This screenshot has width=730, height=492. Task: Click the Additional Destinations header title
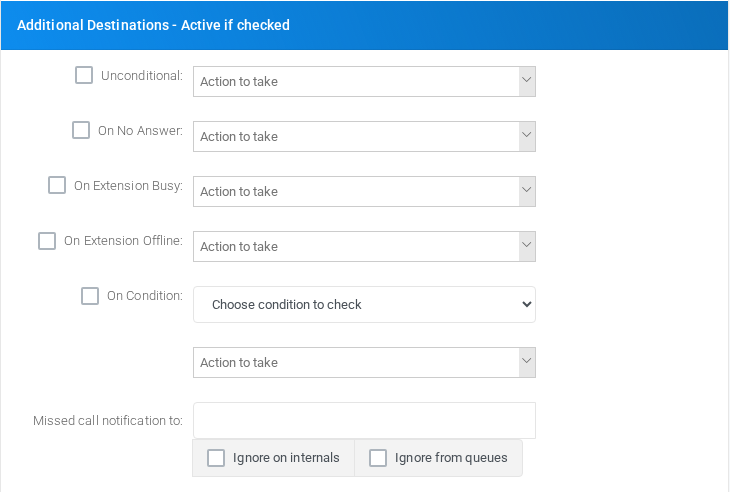153,25
